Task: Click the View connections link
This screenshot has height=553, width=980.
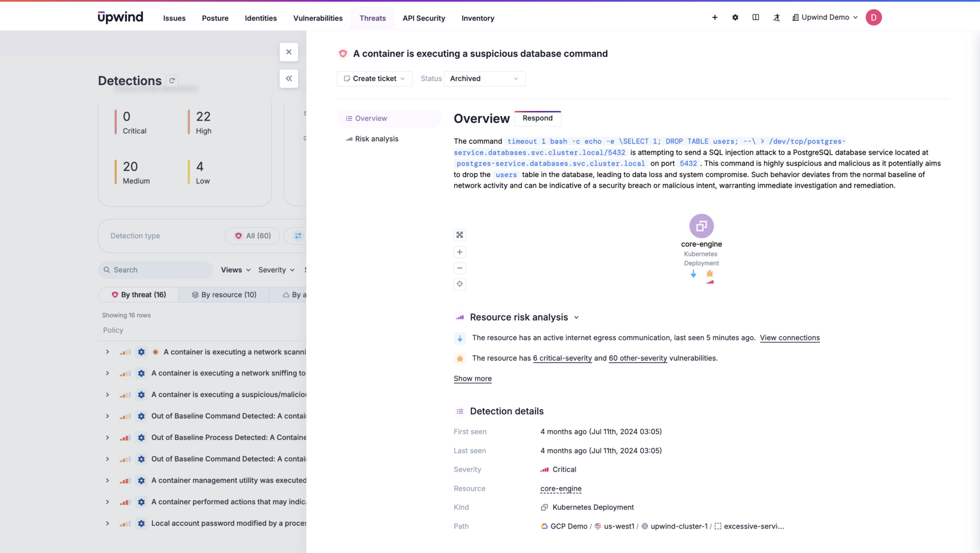Action: [790, 338]
